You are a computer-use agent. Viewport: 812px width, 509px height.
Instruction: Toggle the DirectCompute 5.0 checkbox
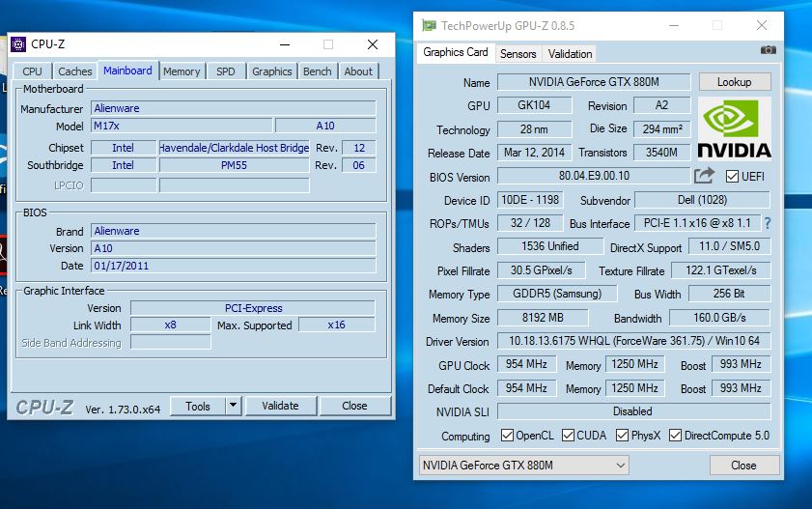tap(675, 436)
